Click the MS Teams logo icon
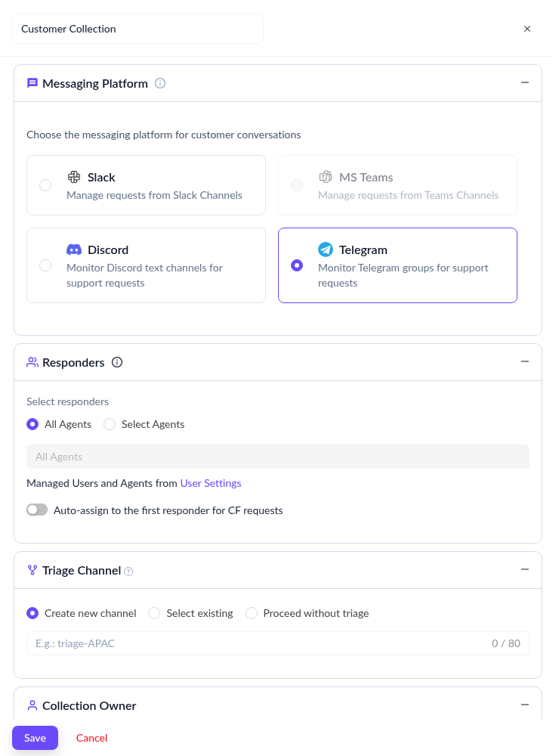 326,177
